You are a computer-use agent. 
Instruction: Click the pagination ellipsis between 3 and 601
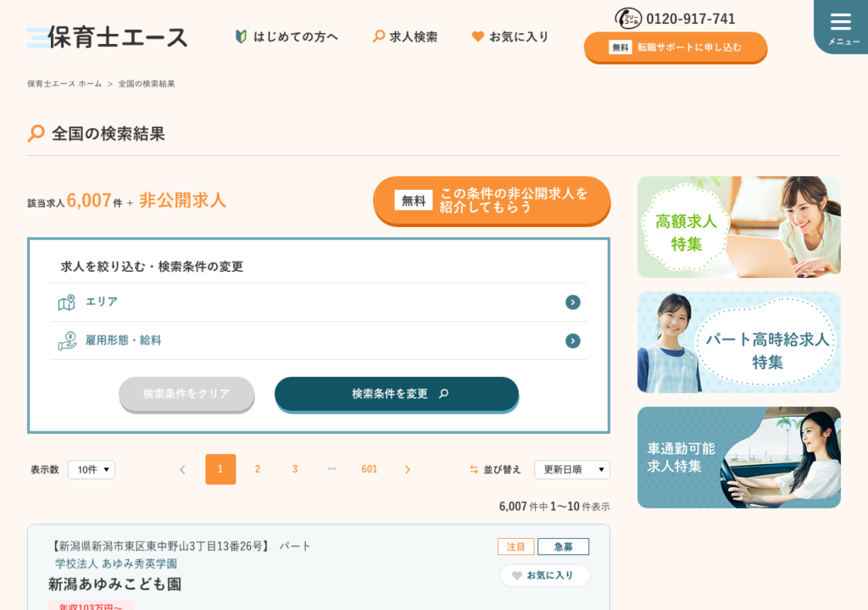332,469
